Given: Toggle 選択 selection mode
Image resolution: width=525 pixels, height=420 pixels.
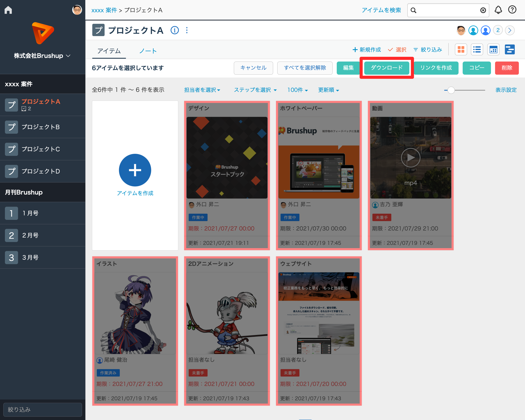Looking at the screenshot, I should (397, 50).
